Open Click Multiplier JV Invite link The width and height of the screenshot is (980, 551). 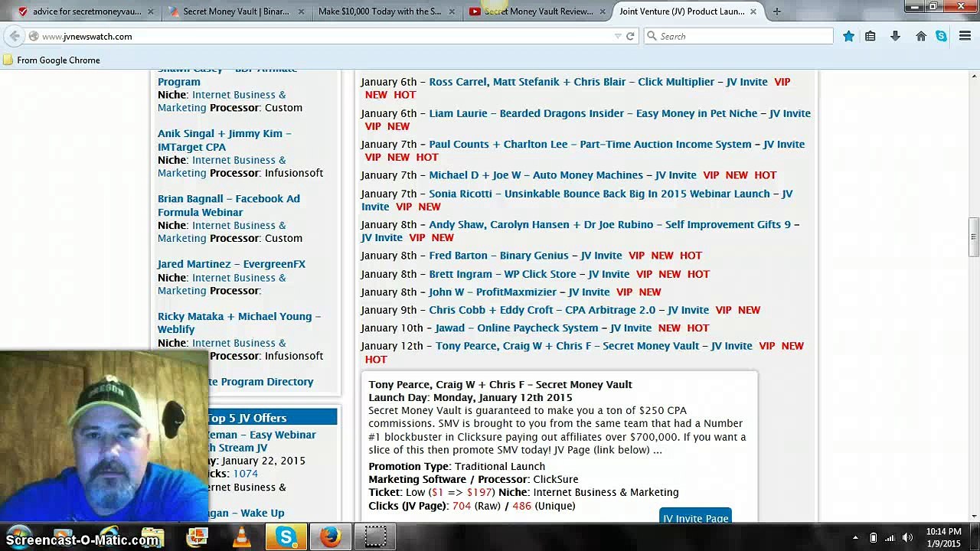pyautogui.click(x=598, y=82)
